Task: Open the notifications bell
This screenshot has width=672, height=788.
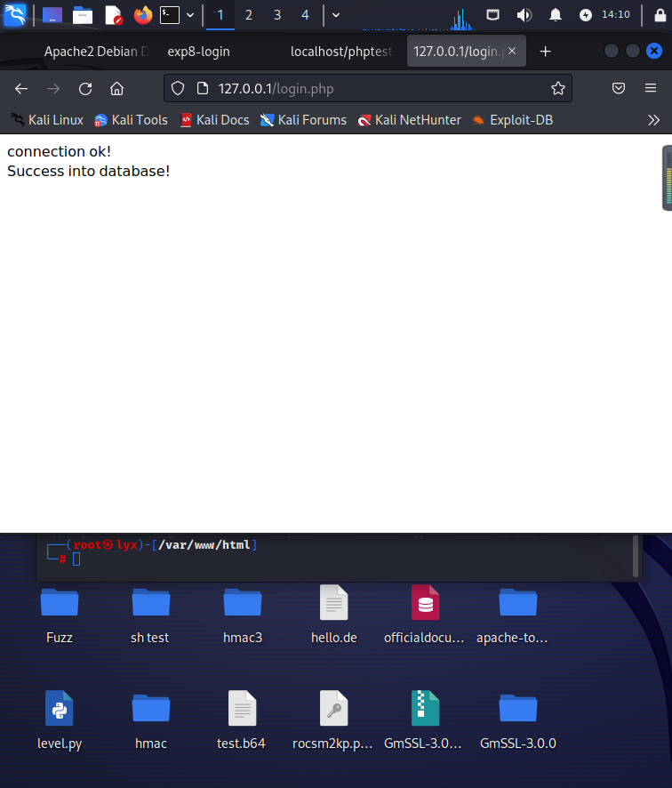Action: click(x=555, y=15)
